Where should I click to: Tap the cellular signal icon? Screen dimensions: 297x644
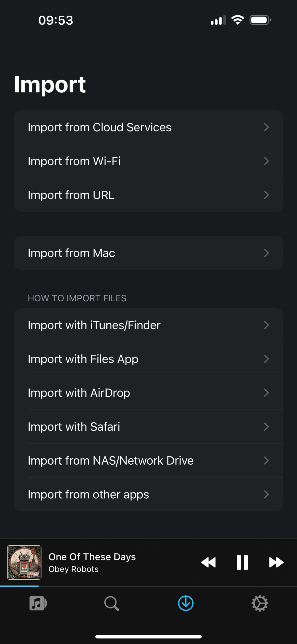point(218,20)
